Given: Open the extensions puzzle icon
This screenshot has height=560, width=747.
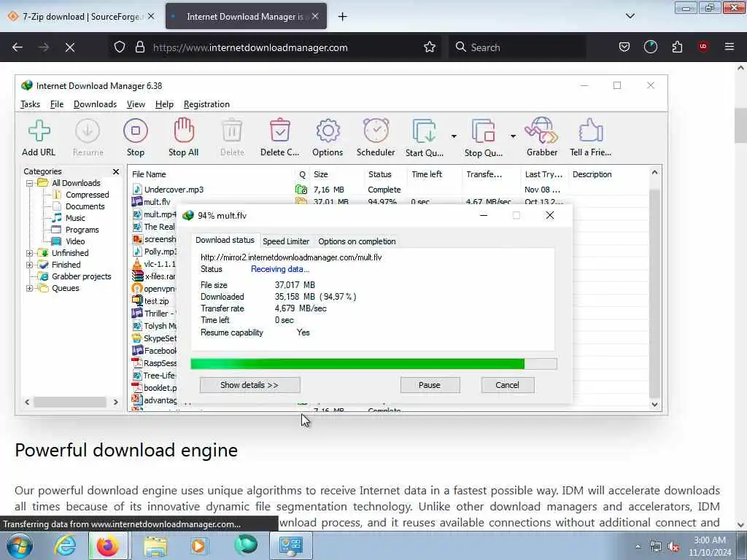Looking at the screenshot, I should pyautogui.click(x=677, y=47).
